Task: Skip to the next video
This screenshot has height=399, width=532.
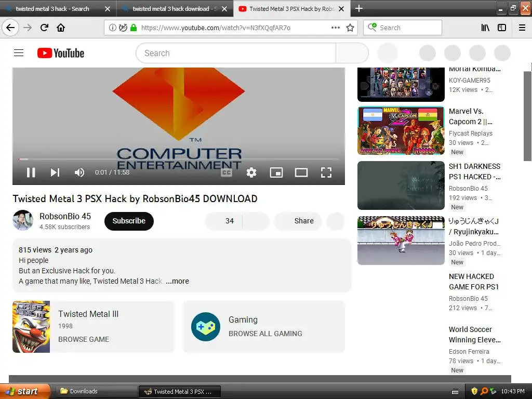Action: pos(55,172)
